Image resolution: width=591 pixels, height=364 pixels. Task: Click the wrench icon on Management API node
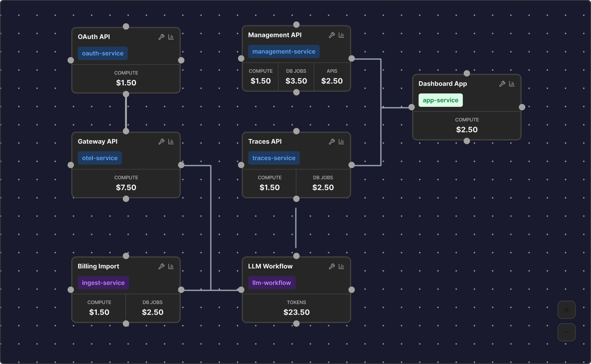332,35
